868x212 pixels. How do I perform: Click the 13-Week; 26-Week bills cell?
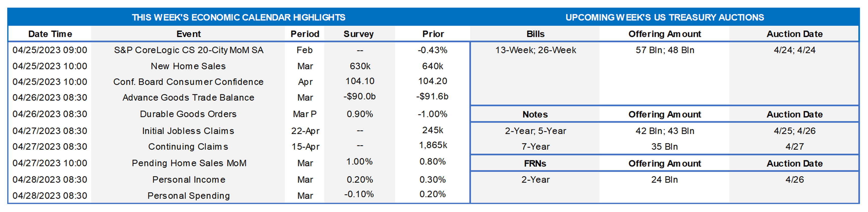tap(536, 50)
